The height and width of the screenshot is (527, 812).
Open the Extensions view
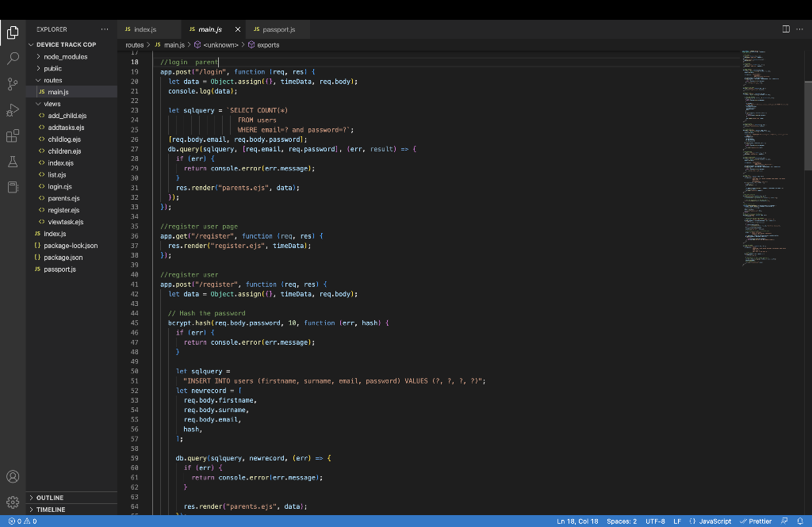click(13, 136)
